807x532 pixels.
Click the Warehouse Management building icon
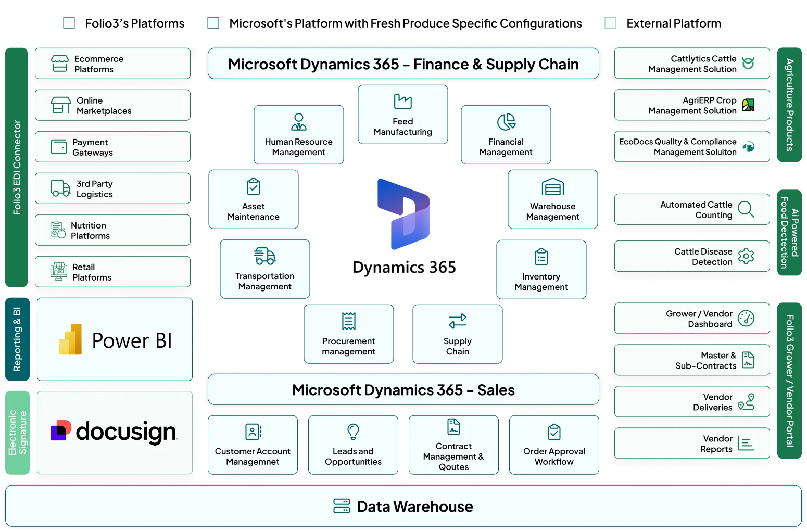coord(552,187)
